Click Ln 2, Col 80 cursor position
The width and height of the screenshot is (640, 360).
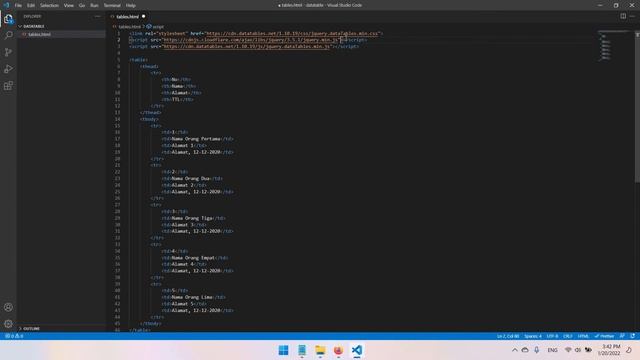508,336
